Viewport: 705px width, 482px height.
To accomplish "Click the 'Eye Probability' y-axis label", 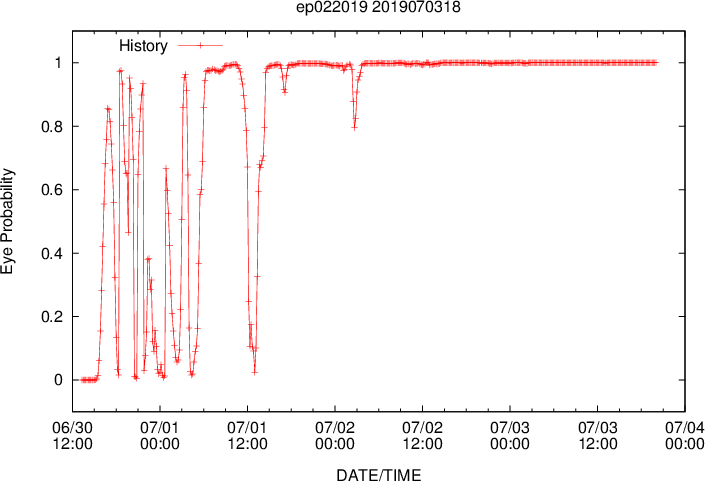I will 7,221.
